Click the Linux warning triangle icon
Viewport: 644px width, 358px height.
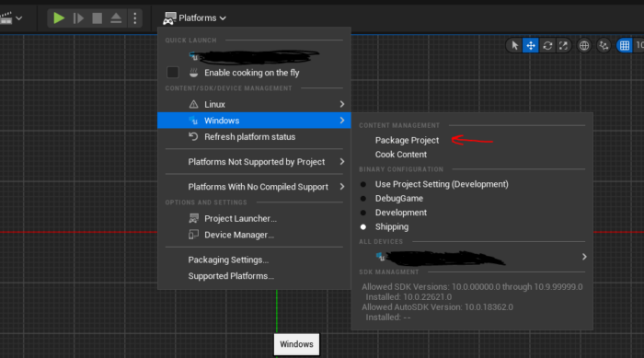(193, 104)
